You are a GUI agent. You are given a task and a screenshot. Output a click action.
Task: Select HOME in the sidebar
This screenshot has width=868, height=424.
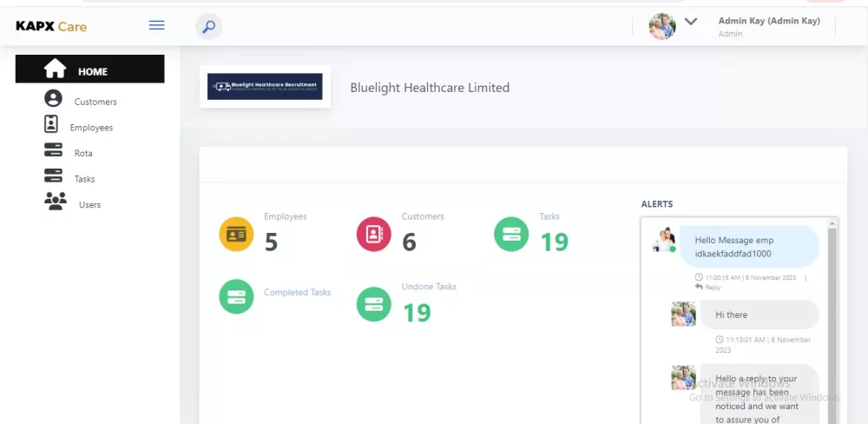[89, 70]
